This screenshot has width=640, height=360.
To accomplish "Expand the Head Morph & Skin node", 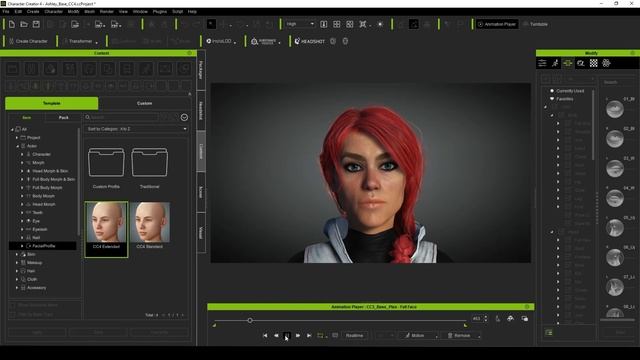I will coord(22,171).
